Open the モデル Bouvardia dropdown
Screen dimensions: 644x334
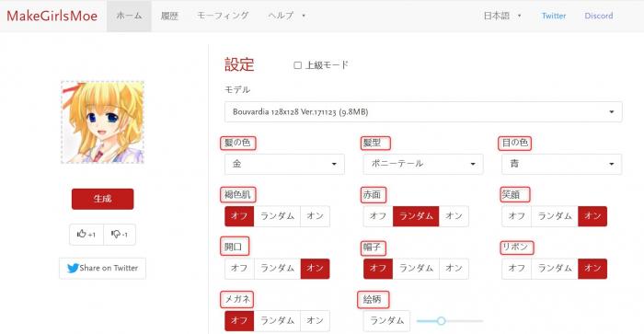423,111
